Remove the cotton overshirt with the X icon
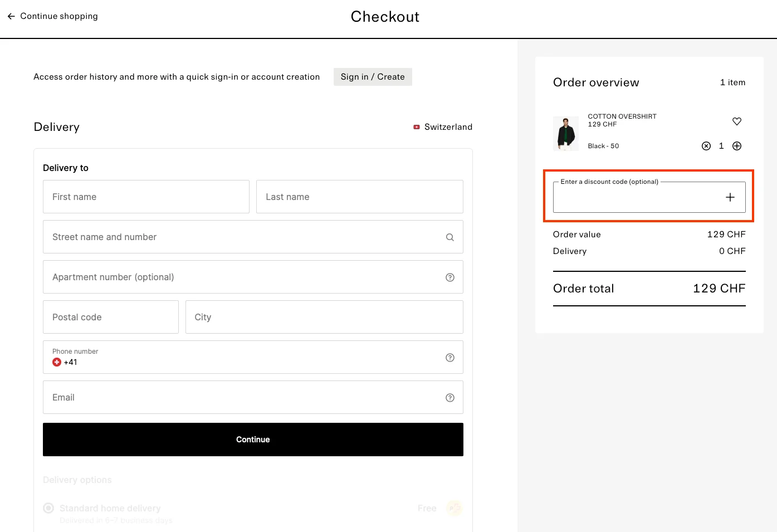This screenshot has width=777, height=532. 706,145
